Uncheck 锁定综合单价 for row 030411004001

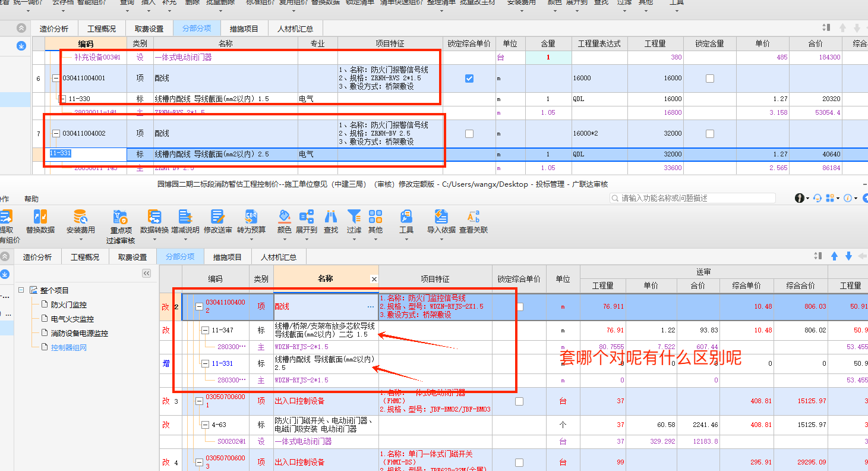[x=469, y=78]
